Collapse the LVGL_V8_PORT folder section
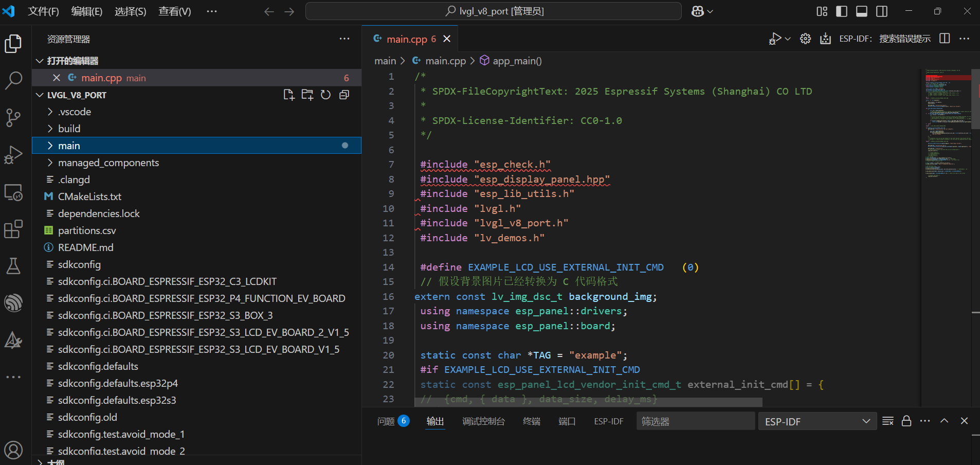This screenshot has height=465, width=980. pos(40,95)
